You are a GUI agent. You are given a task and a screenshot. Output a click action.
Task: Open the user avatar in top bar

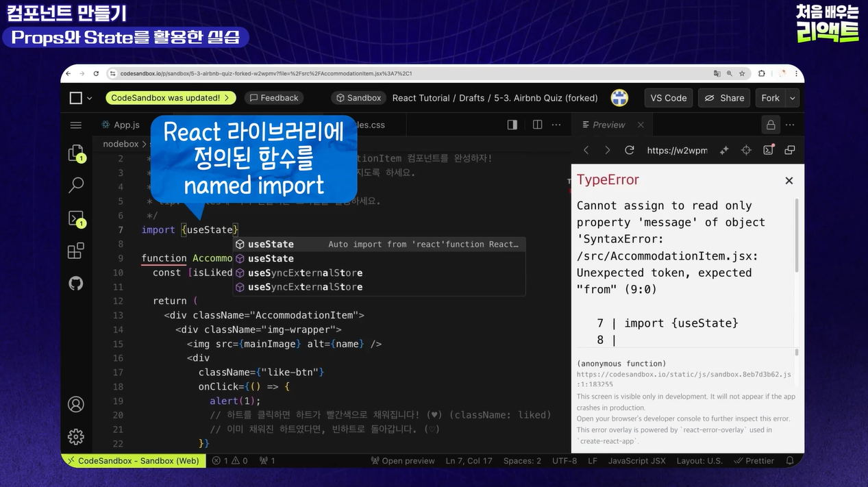(619, 98)
